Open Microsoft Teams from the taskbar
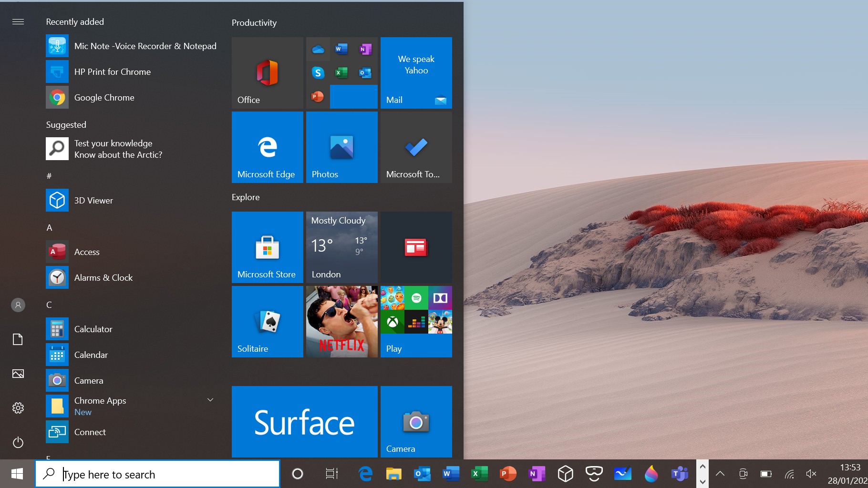Screen dimensions: 868x488 pyautogui.click(x=680, y=474)
